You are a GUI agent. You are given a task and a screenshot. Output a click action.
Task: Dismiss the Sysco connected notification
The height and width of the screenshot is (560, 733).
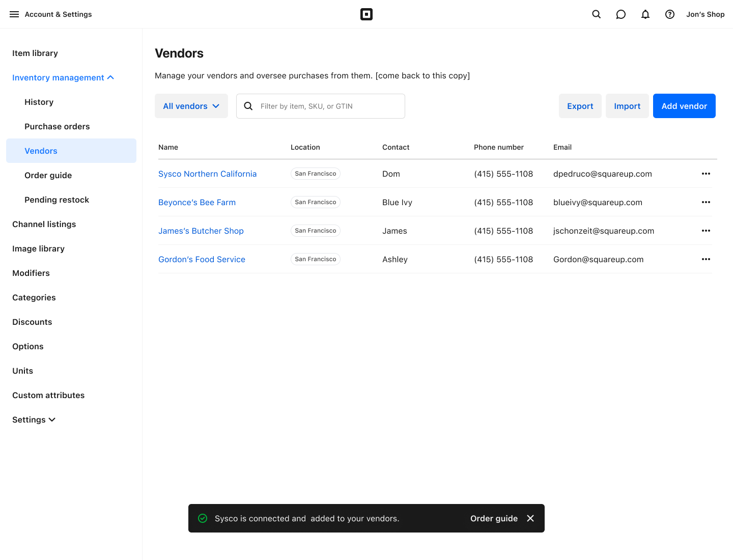530,518
